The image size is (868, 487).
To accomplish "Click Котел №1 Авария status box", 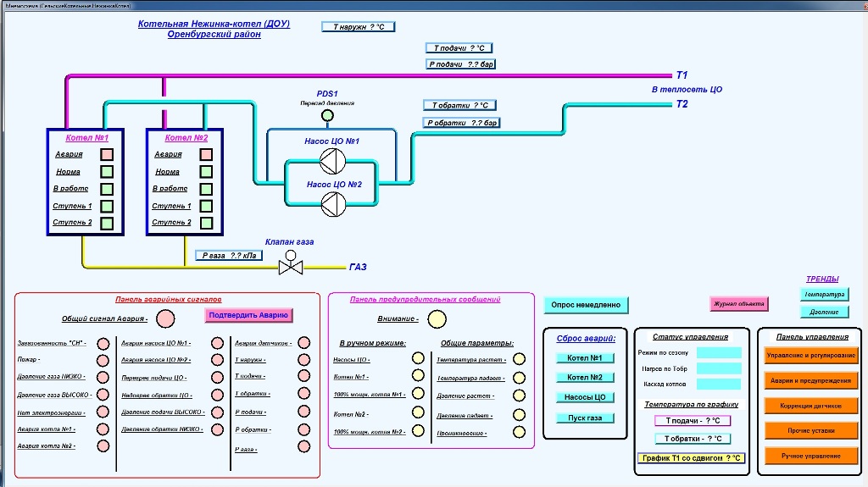I will 107,155.
